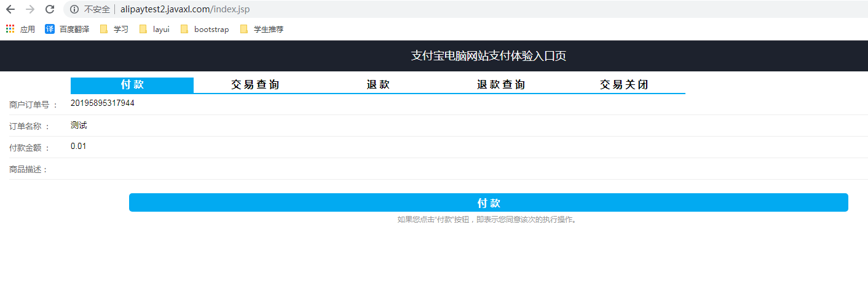Viewport: 868px width, 288px height.
Task: Open the 学生推荐 bookmark folder
Action: (262, 29)
